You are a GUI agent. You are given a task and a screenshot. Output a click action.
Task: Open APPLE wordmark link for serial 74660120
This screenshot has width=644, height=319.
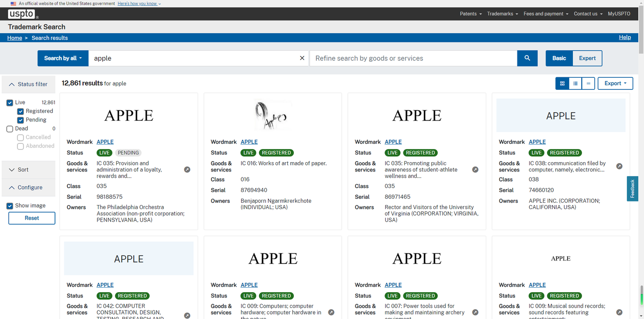537,142
